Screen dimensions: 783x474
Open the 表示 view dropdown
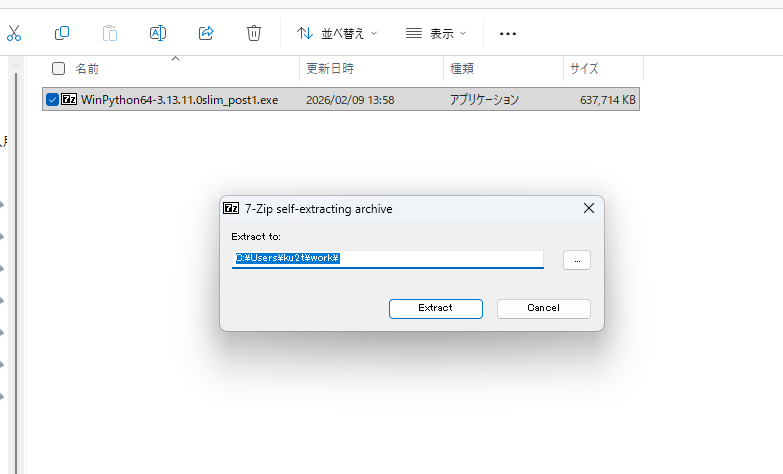coord(436,33)
